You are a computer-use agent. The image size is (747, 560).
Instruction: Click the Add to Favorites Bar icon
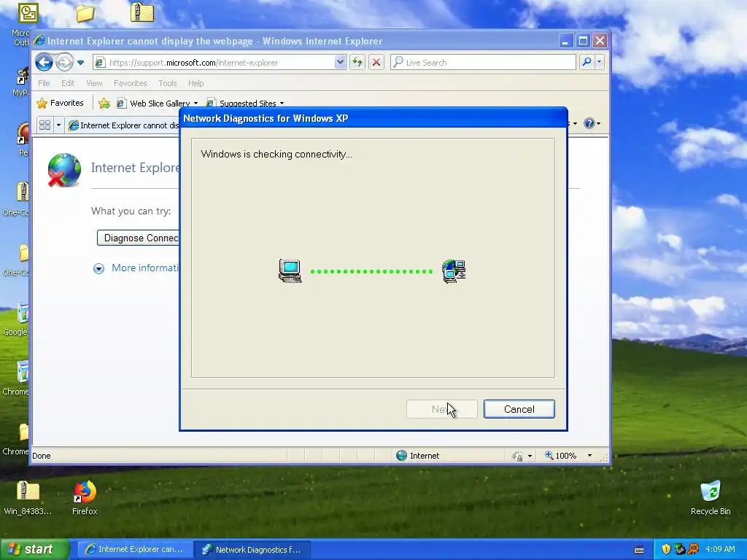click(104, 103)
